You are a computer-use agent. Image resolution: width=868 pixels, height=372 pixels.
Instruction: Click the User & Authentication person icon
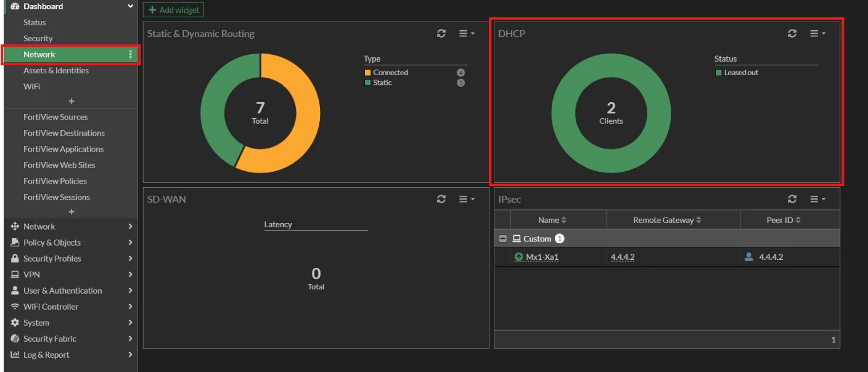(15, 291)
